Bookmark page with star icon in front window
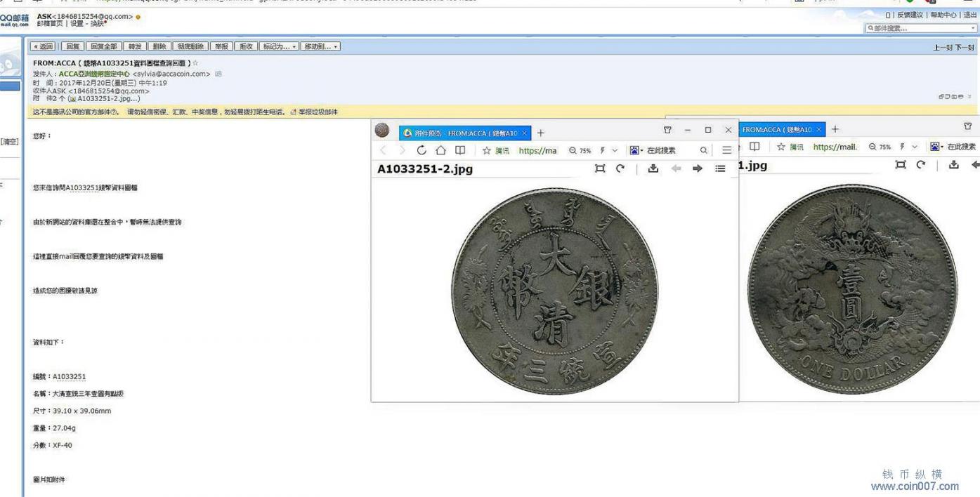 [486, 150]
